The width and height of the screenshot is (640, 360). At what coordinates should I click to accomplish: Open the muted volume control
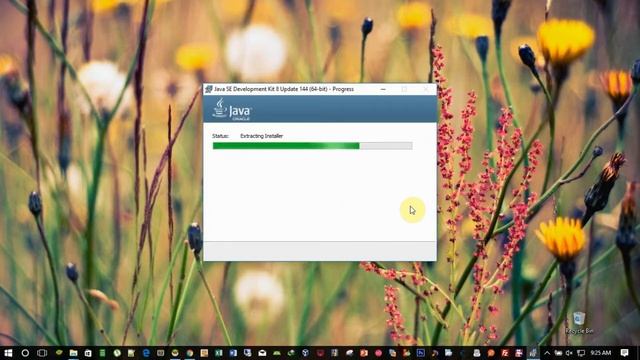click(x=569, y=353)
